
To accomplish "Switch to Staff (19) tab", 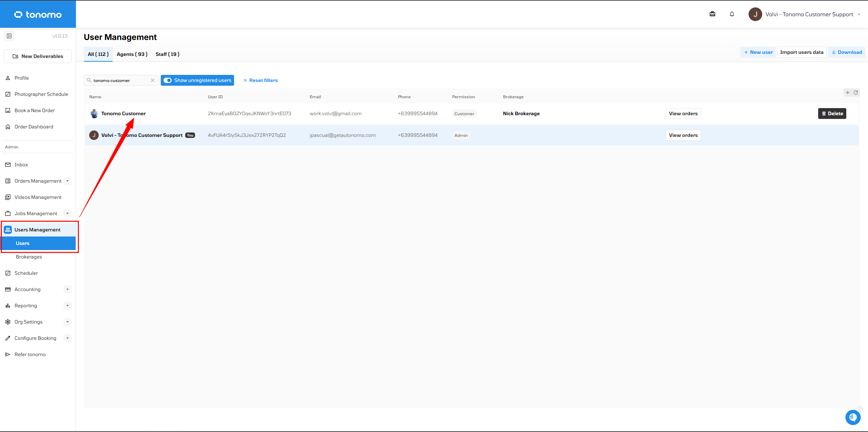I will 167,54.
